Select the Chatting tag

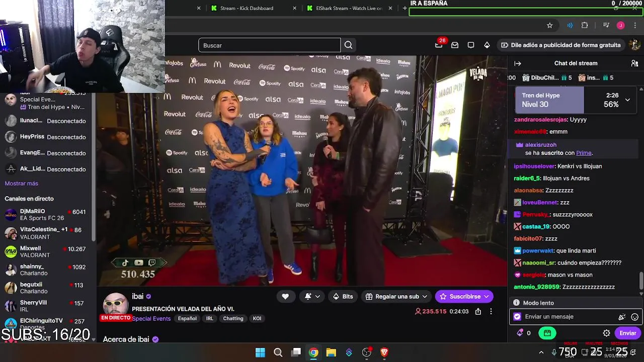[233, 319]
